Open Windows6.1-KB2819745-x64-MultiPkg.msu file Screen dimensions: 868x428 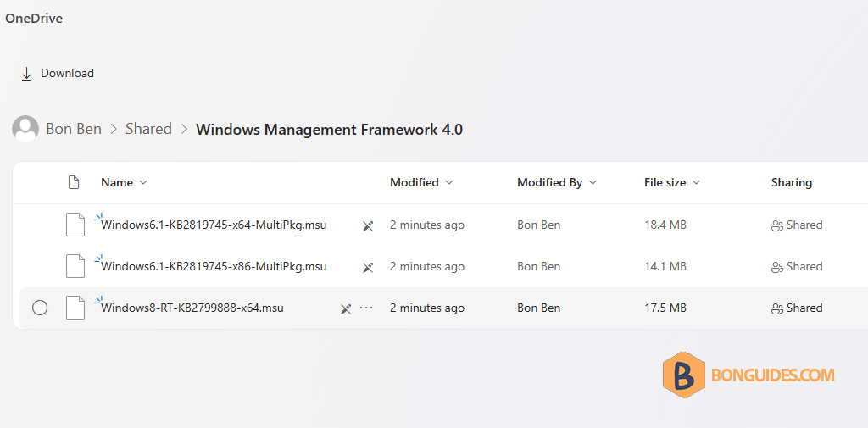click(214, 225)
